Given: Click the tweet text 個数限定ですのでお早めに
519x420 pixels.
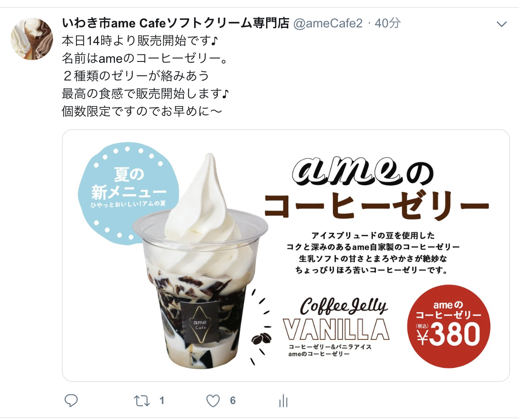Looking at the screenshot, I should click(x=141, y=111).
